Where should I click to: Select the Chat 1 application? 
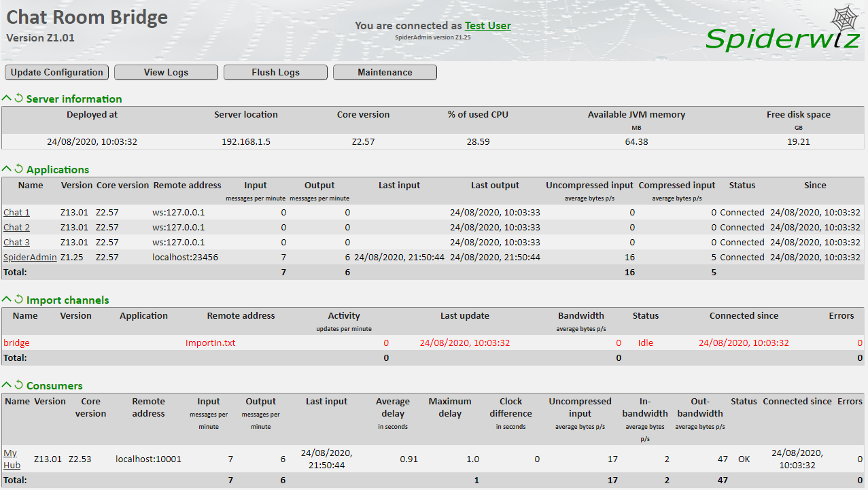click(x=16, y=212)
